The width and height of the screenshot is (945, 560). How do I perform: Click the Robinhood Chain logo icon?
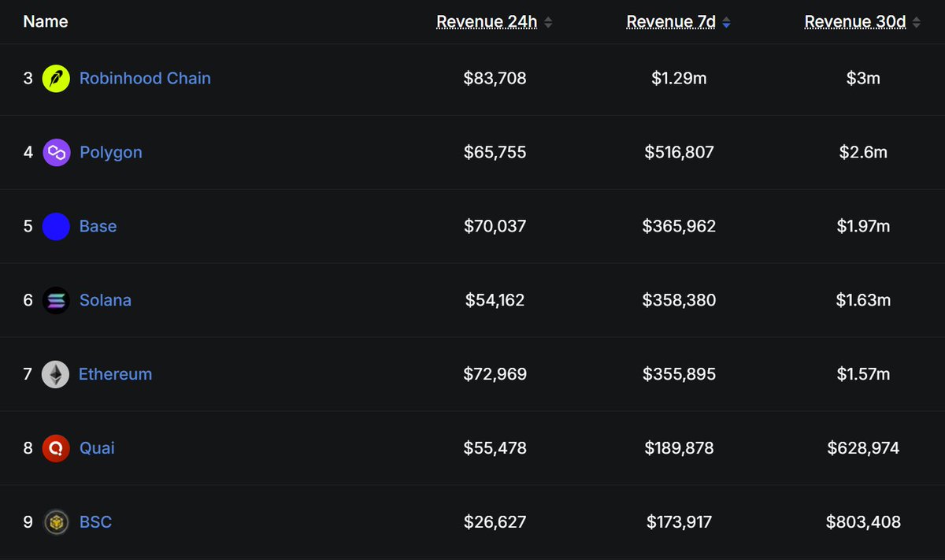coord(56,79)
